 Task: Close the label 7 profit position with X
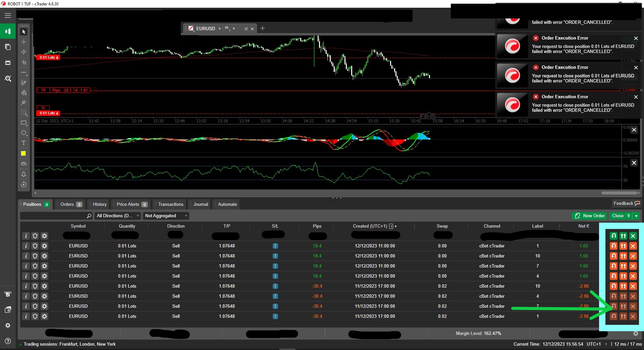[633, 266]
